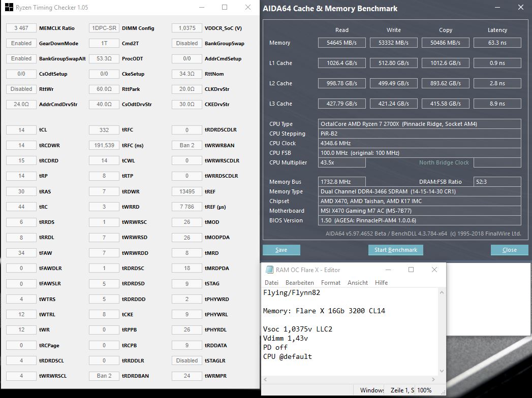Screen dimensions: 532x398
Task: Click Start Benchmark in AIDA64
Action: click(396, 250)
